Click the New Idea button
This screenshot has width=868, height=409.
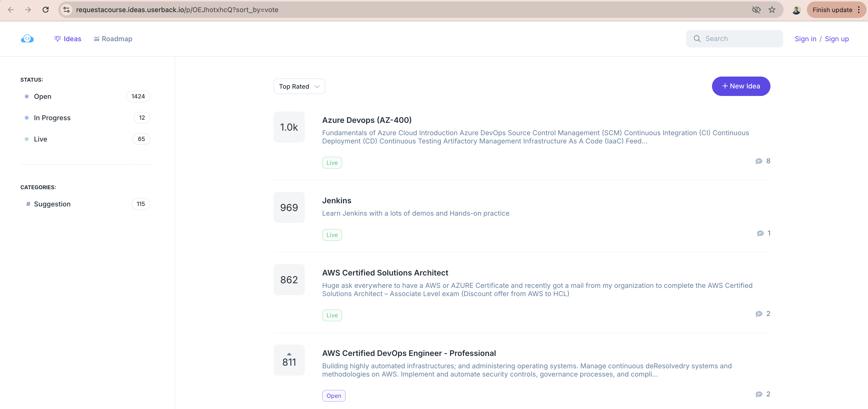coord(741,86)
